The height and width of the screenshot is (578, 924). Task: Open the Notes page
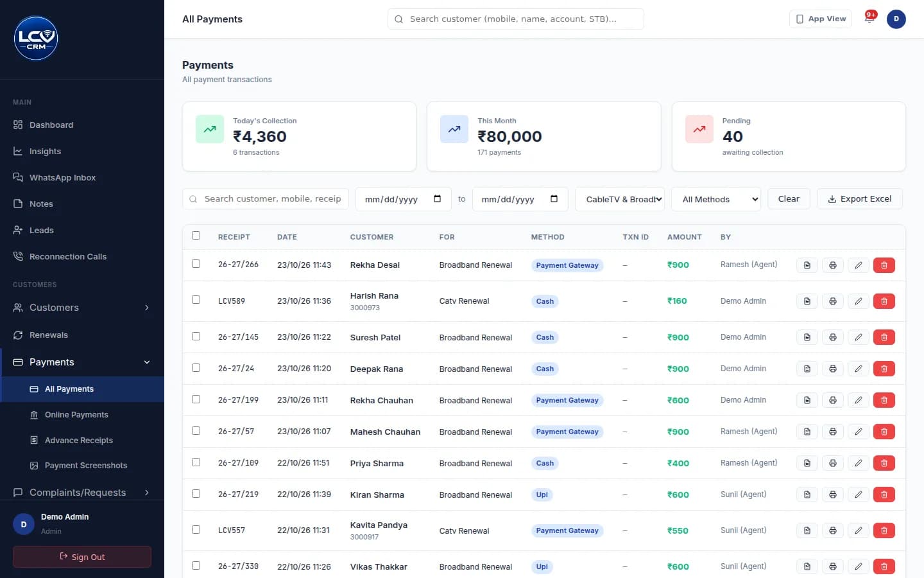[x=82, y=204]
